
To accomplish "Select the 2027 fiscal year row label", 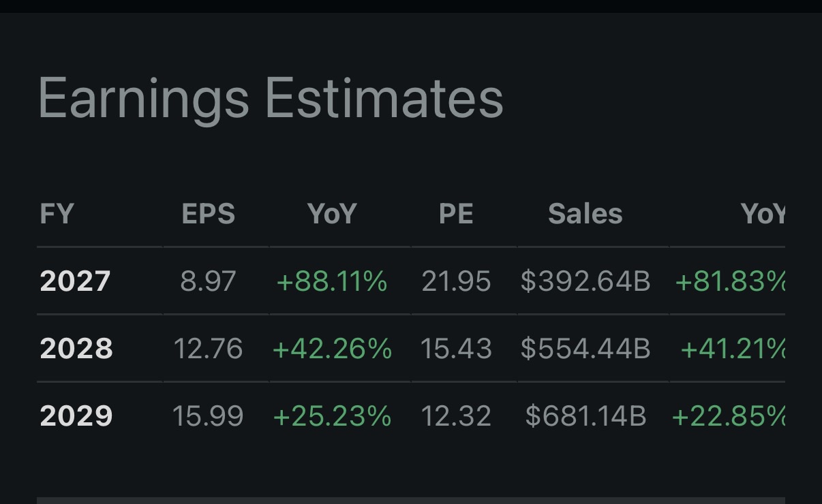I will (x=75, y=281).
